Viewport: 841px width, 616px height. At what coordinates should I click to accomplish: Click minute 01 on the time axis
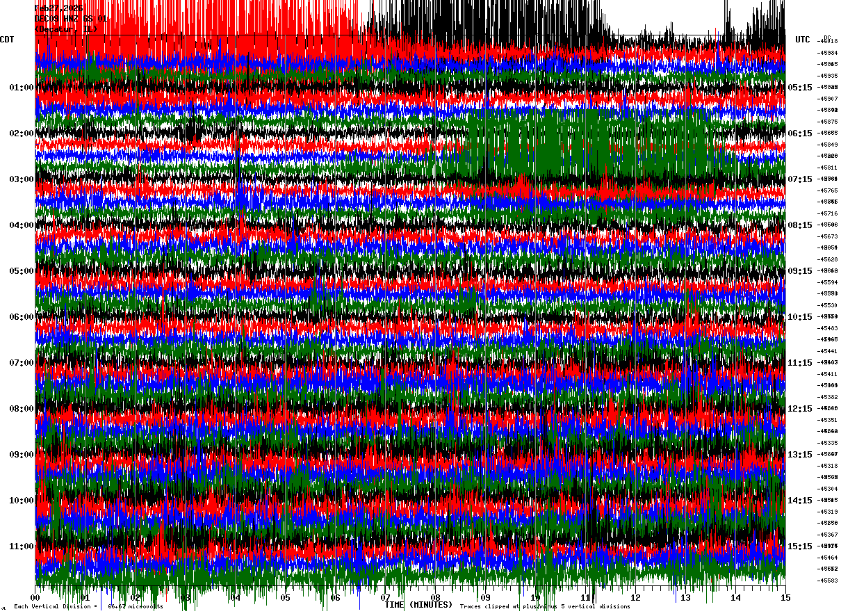point(85,597)
